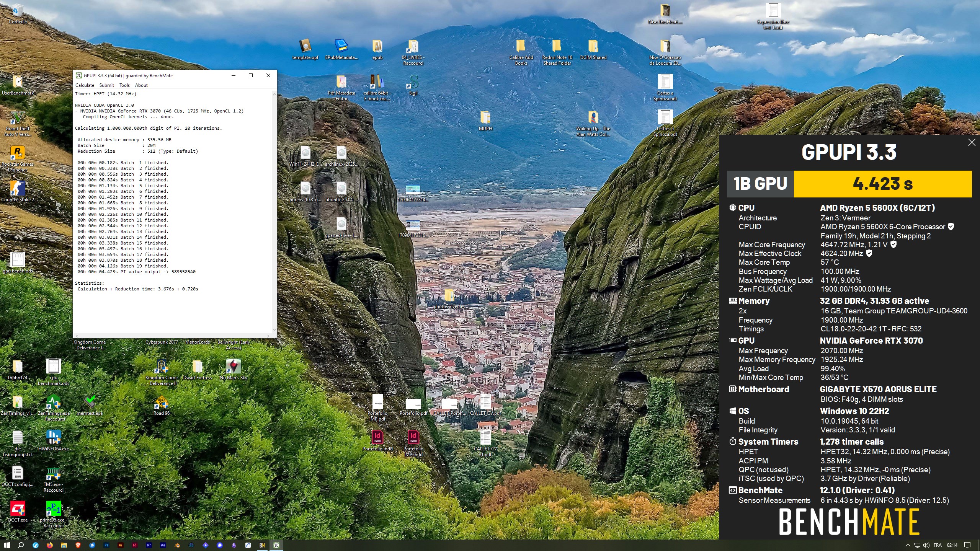Select the OCCT.exe desktop icon
980x551 pixels.
[18, 511]
